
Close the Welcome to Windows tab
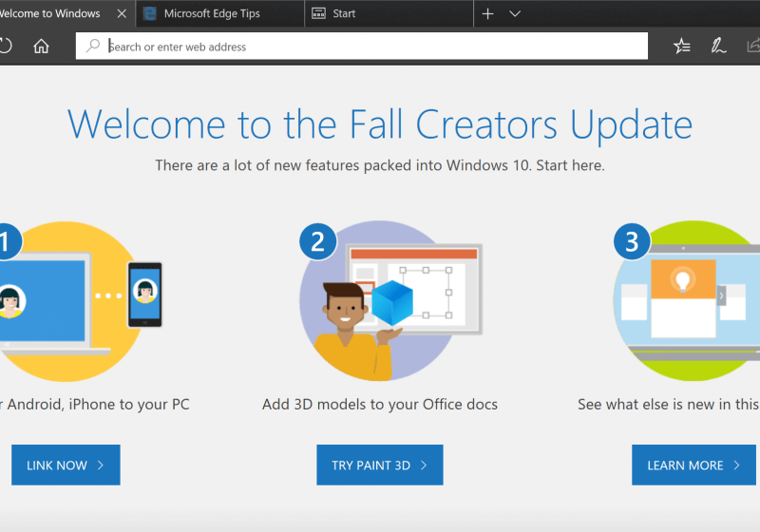click(x=122, y=13)
